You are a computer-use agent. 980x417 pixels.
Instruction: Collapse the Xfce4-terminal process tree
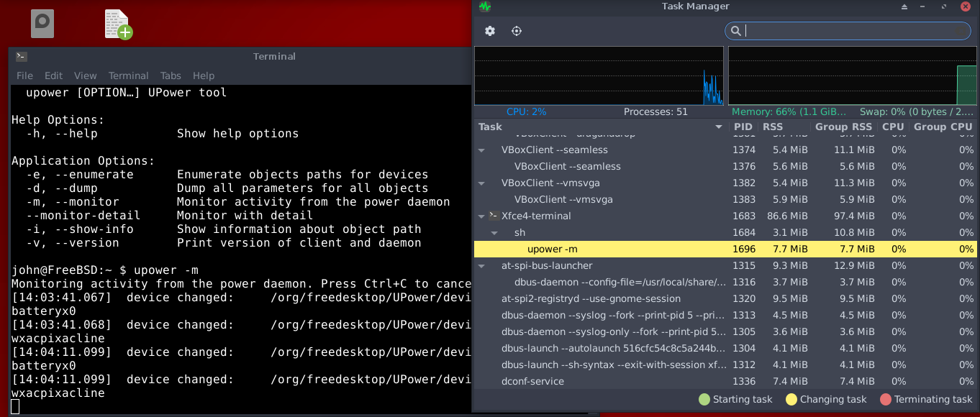(x=481, y=216)
